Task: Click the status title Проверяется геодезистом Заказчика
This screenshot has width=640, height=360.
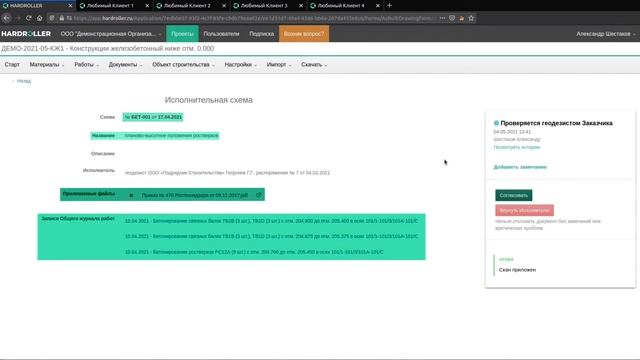Action: pyautogui.click(x=556, y=123)
